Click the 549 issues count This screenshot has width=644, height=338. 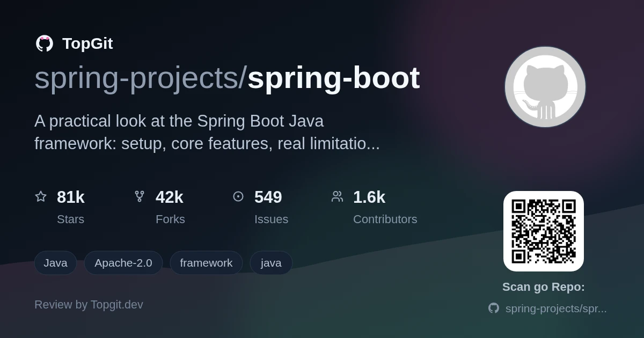(x=268, y=197)
